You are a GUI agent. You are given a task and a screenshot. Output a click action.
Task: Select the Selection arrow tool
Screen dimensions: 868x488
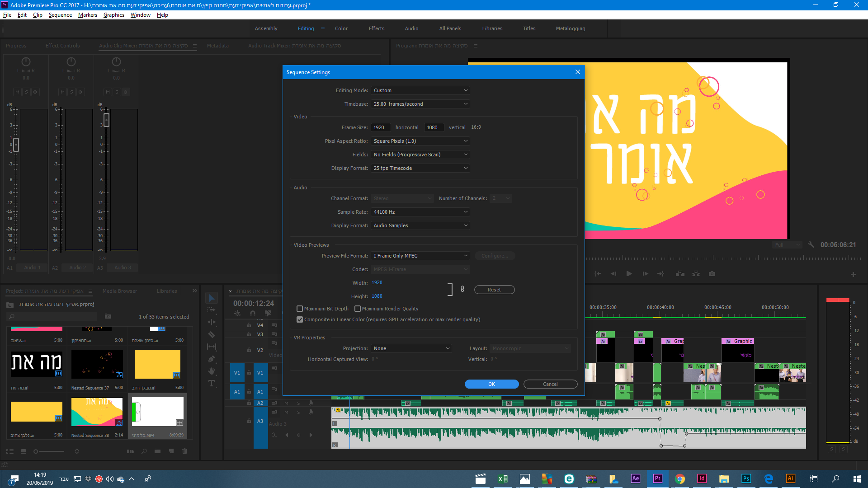[x=211, y=298]
